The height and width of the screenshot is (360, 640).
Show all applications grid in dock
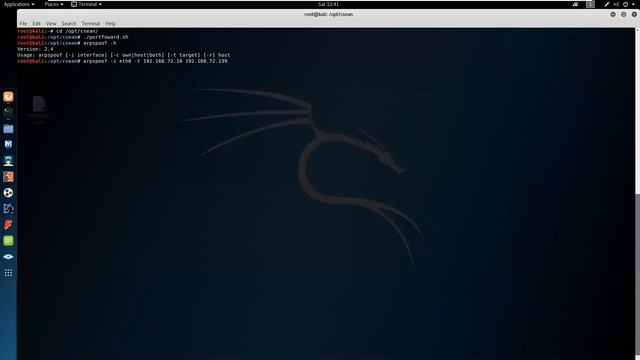pyautogui.click(x=8, y=273)
